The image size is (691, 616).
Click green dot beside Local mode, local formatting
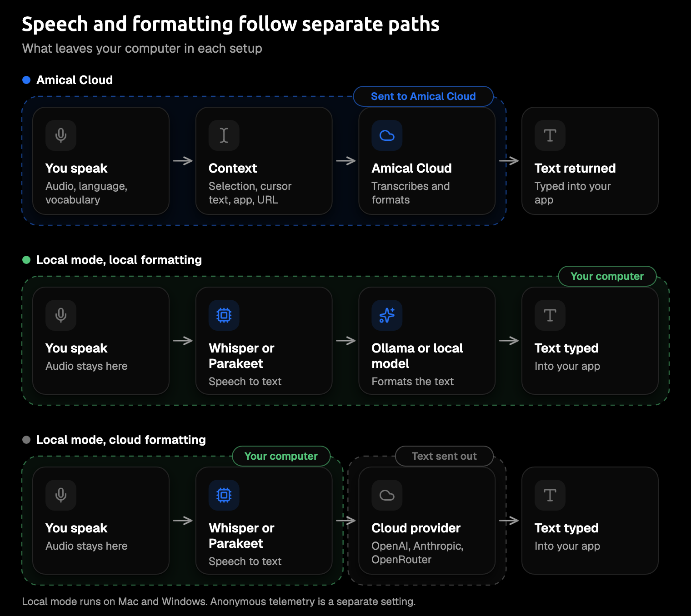(x=26, y=260)
